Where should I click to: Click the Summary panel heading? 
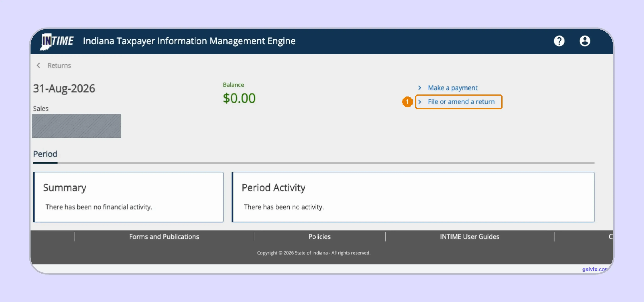(x=64, y=188)
